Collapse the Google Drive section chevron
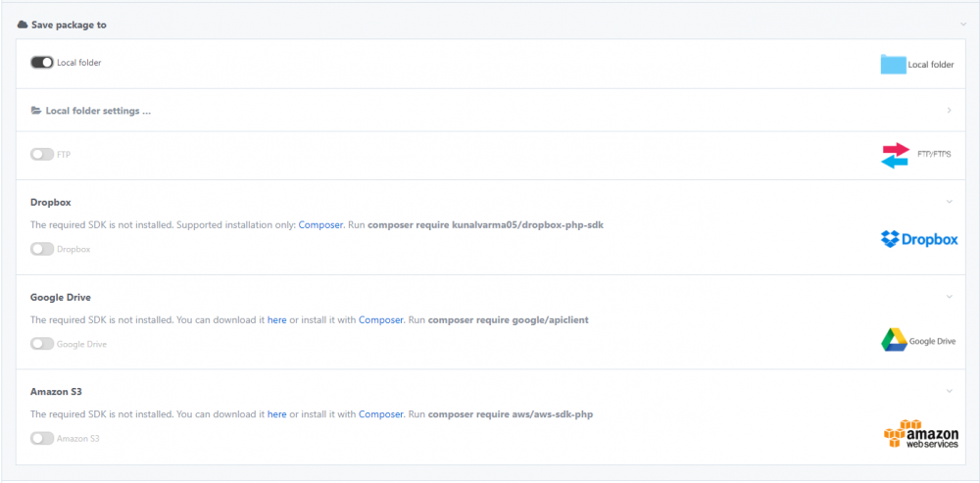Screen dimensions: 980x483 click(949, 297)
